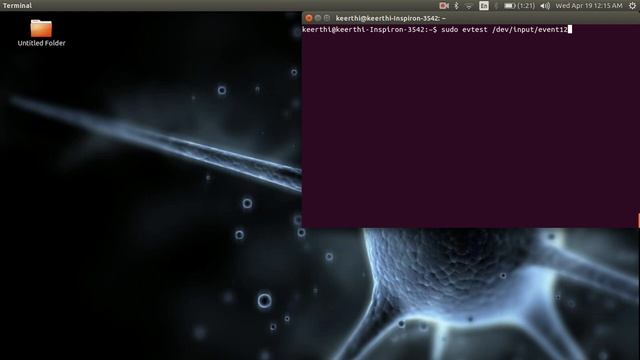Open the clock showing Wed Apr 19
The height and width of the screenshot is (360, 640).
pos(589,6)
